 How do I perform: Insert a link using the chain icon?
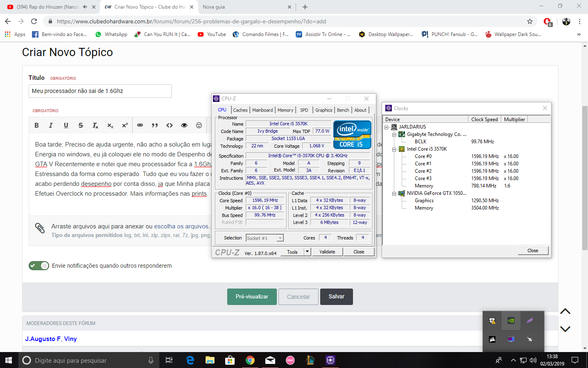click(140, 125)
